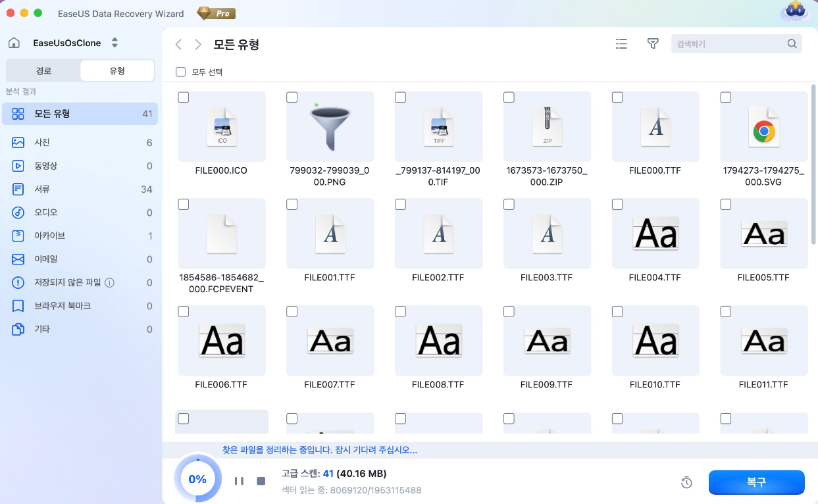Expand the EaseUsOsClone drive dropdown
The height and width of the screenshot is (504, 818).
(115, 43)
